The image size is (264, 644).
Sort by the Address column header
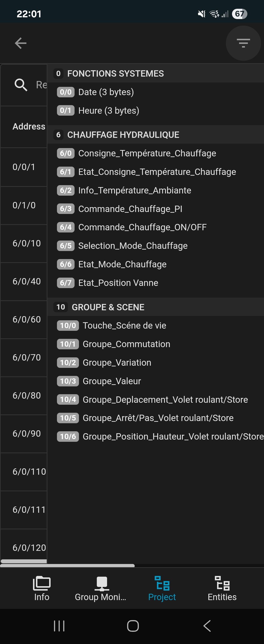[29, 127]
